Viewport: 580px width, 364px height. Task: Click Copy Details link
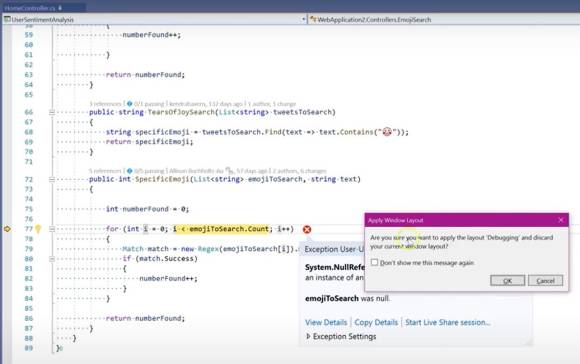pos(376,322)
